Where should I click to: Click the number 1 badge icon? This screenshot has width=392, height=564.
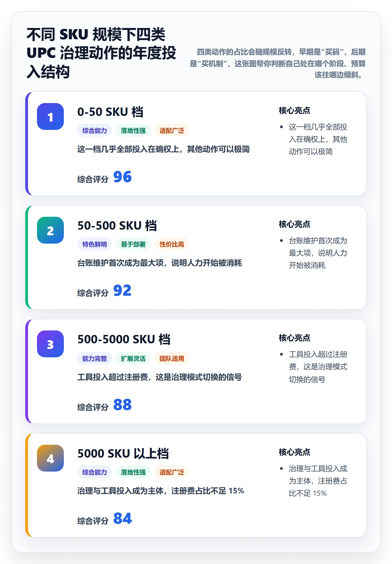click(50, 116)
